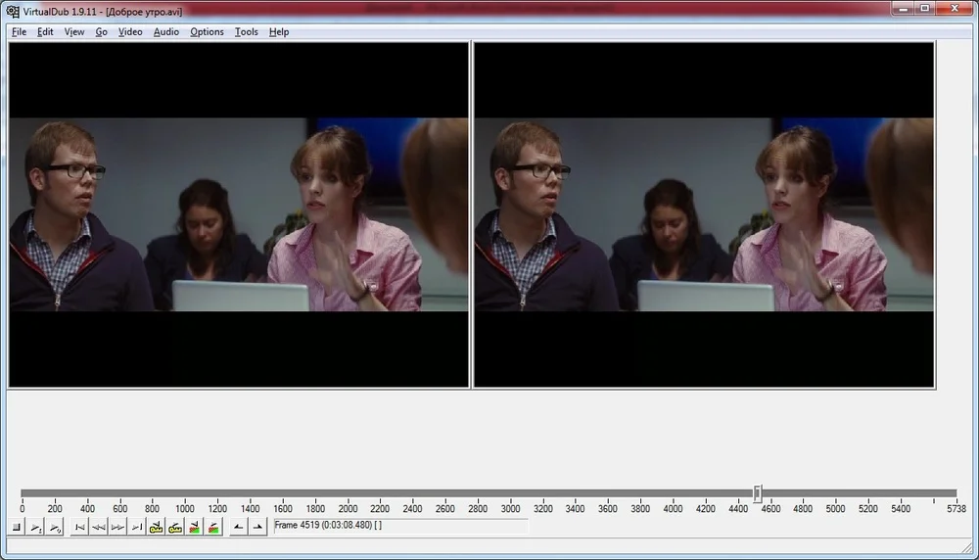Step forward one frame
Viewport: 979px width, 560px height.
117,528
